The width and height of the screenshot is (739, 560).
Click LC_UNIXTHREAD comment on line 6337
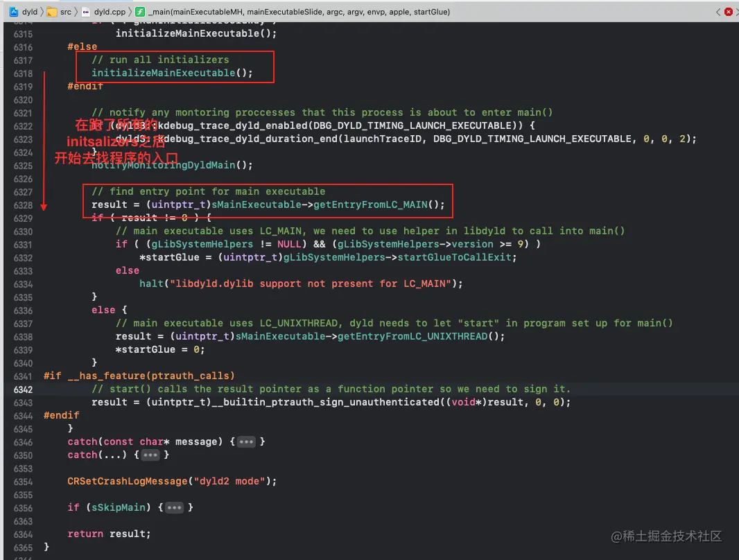click(x=394, y=323)
